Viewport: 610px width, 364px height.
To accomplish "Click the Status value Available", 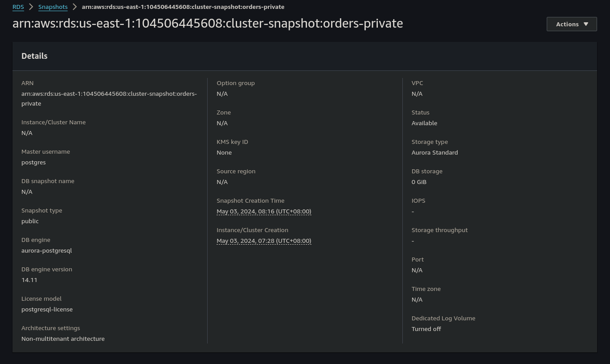I will [424, 123].
